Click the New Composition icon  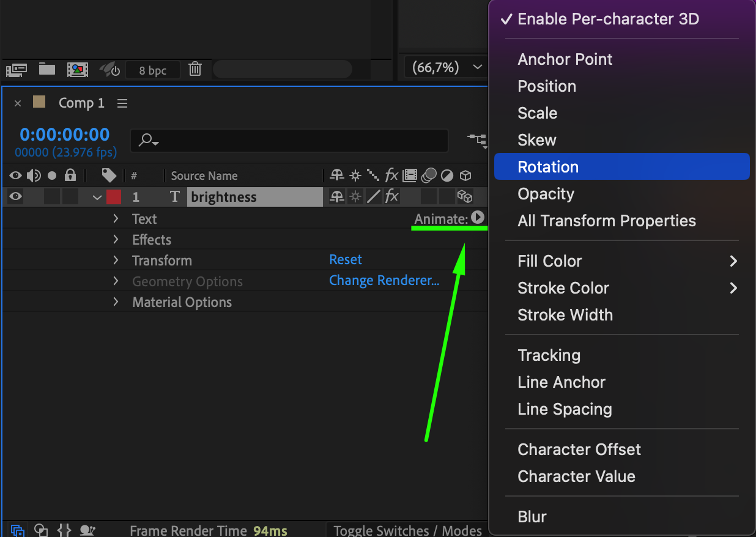[78, 70]
